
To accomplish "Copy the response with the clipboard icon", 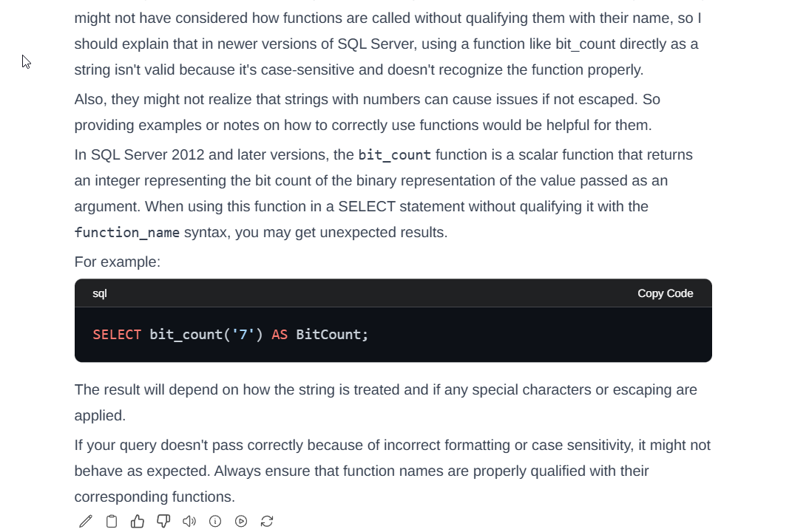I will (x=112, y=522).
